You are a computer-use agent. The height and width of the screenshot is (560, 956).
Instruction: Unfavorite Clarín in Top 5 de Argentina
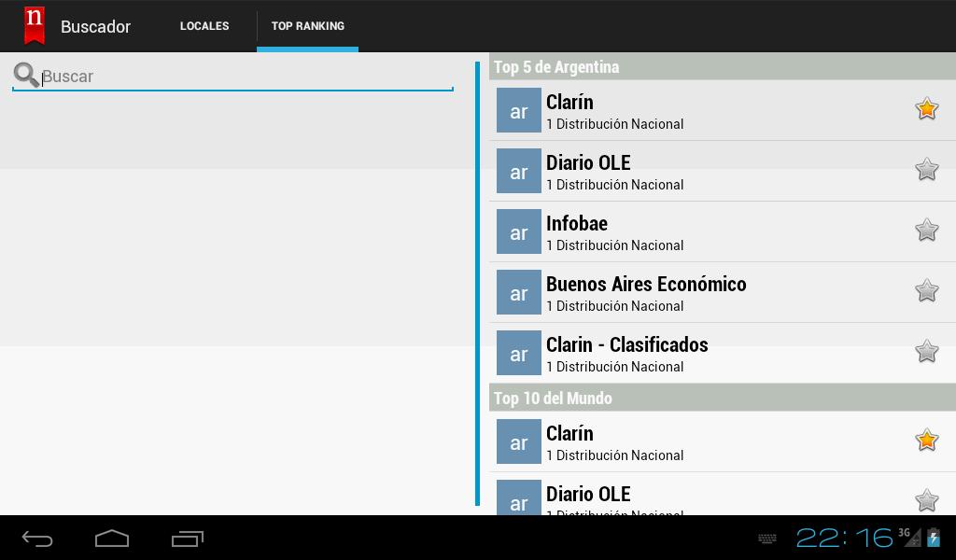pyautogui.click(x=926, y=109)
